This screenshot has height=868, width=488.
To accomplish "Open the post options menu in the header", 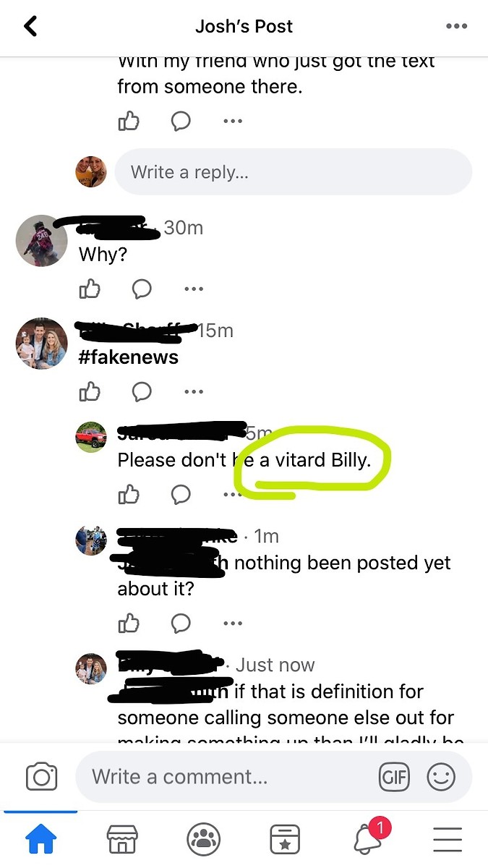I will click(x=456, y=27).
